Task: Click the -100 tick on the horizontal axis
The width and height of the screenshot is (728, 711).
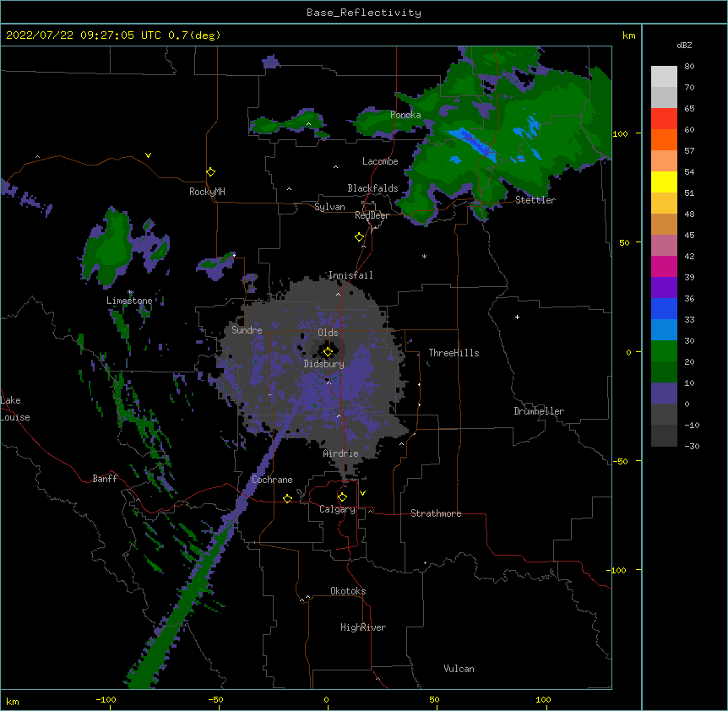Action: (x=106, y=699)
